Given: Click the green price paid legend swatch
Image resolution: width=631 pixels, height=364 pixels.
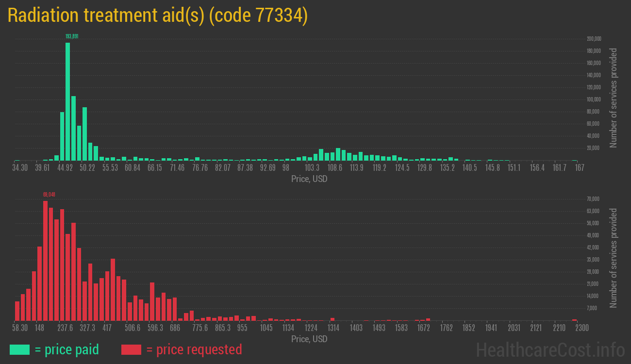Looking at the screenshot, I should pos(19,349).
